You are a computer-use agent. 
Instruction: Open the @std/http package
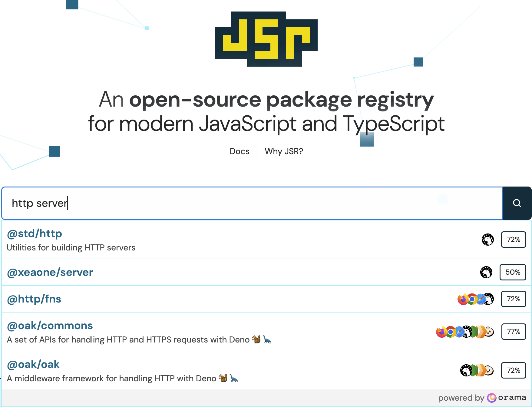34,233
